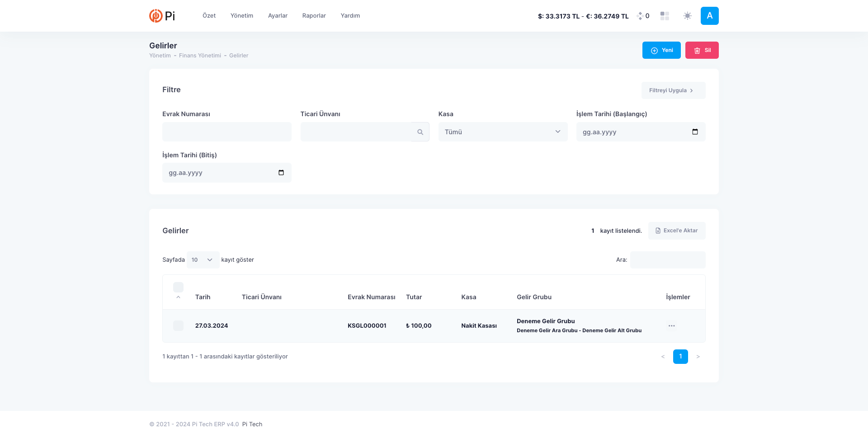Open records-per-page dropdown showing 10
868x438 pixels.
point(203,260)
